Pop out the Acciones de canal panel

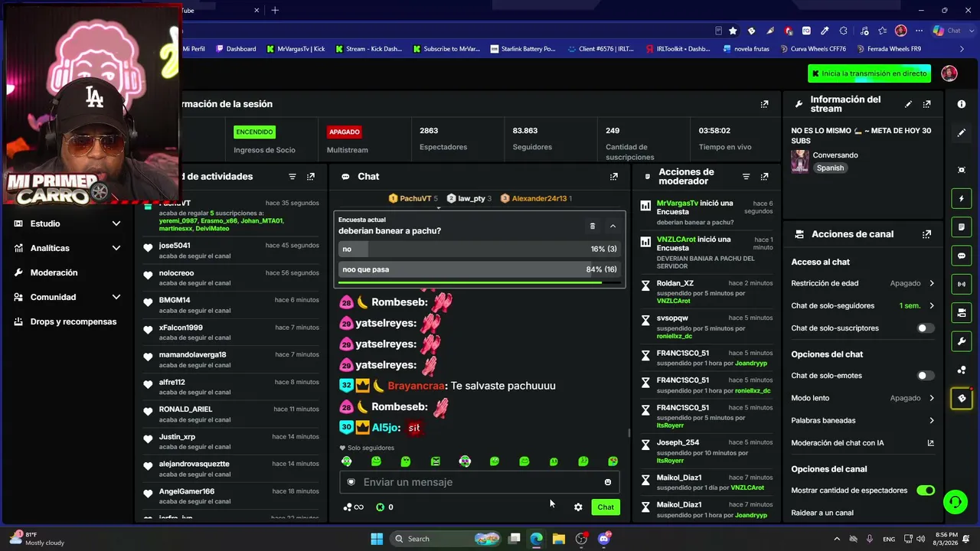(x=926, y=234)
